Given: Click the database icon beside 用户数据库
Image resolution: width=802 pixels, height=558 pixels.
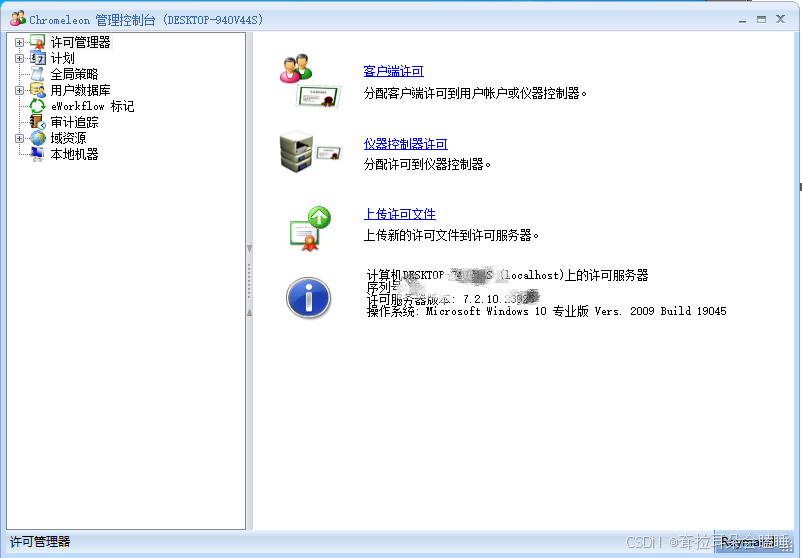Looking at the screenshot, I should point(37,90).
